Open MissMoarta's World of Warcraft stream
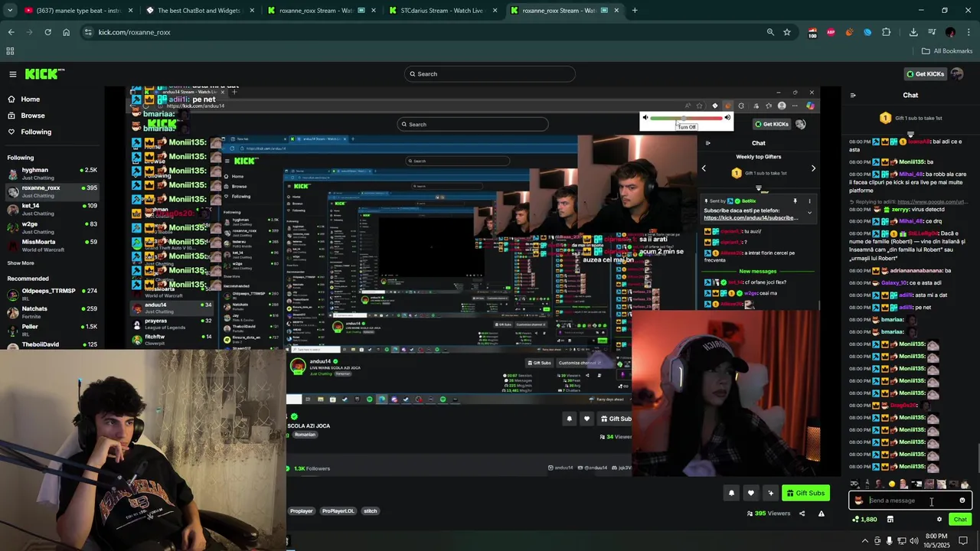 (x=51, y=245)
